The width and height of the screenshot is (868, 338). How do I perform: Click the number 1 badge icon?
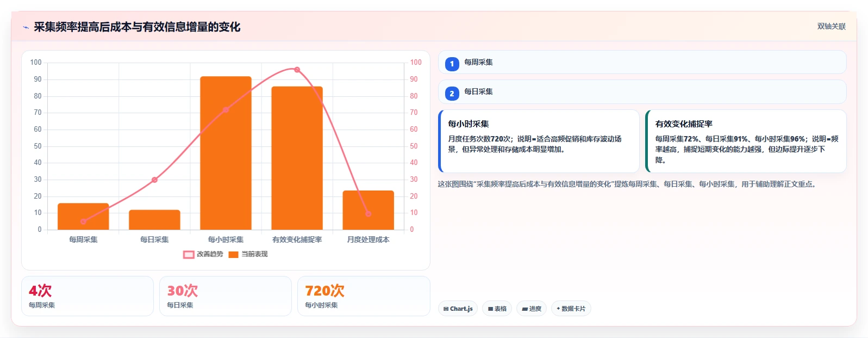pyautogui.click(x=452, y=64)
